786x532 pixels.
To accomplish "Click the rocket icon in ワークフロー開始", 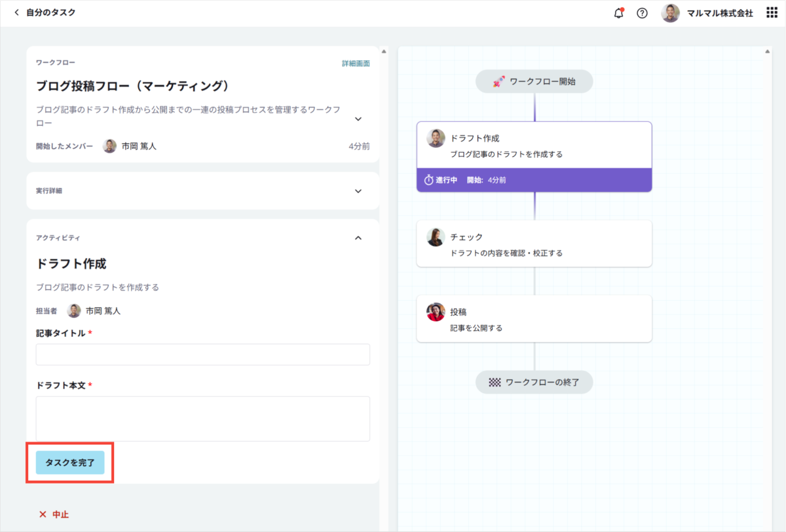I will click(x=498, y=82).
